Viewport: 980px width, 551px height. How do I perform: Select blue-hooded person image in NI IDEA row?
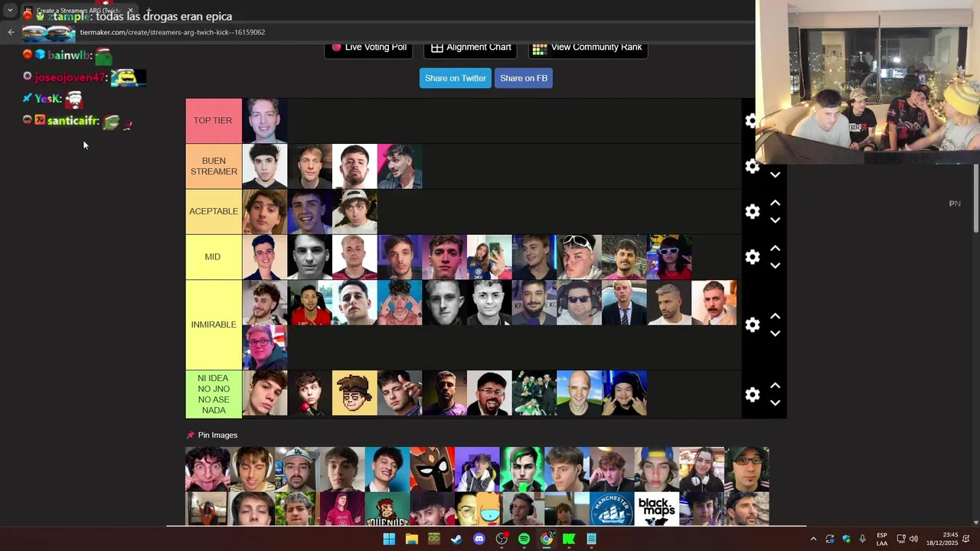pyautogui.click(x=624, y=393)
